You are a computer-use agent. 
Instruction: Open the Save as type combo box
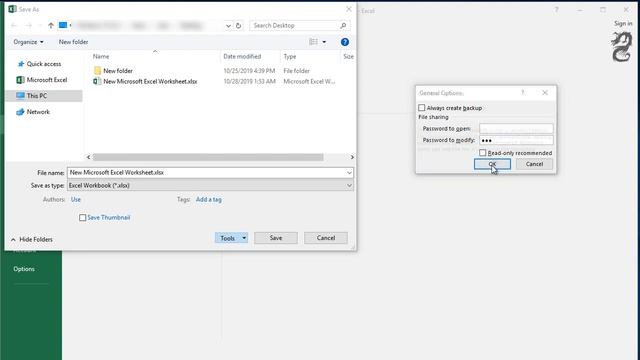210,185
